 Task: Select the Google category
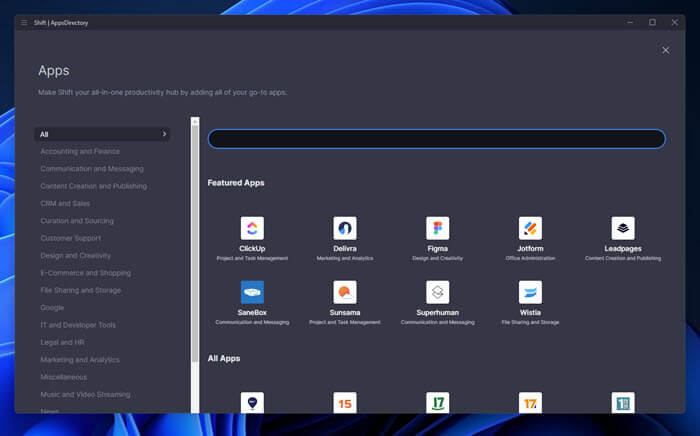[x=52, y=307]
